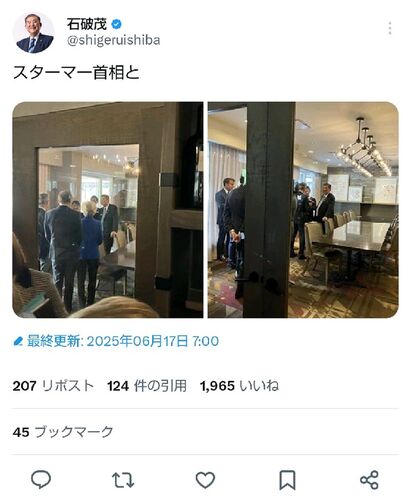
Task: Show the 207 リポスト list
Action: [53, 386]
